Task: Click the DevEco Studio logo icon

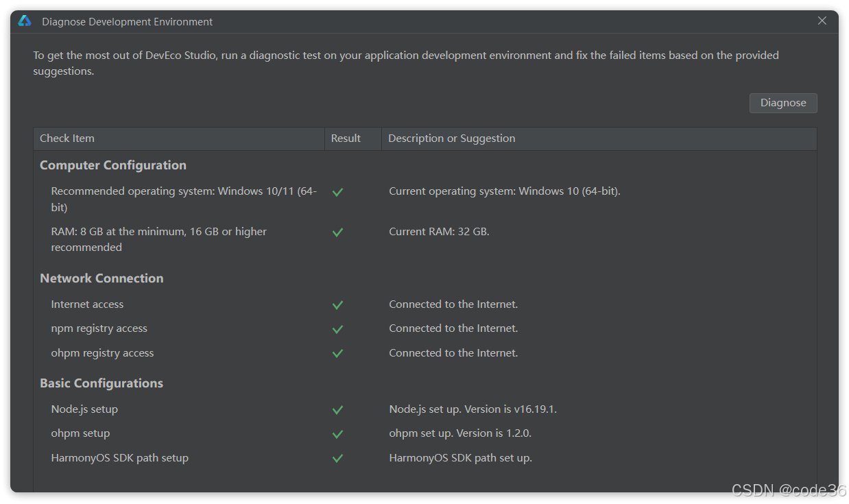Action: tap(25, 21)
